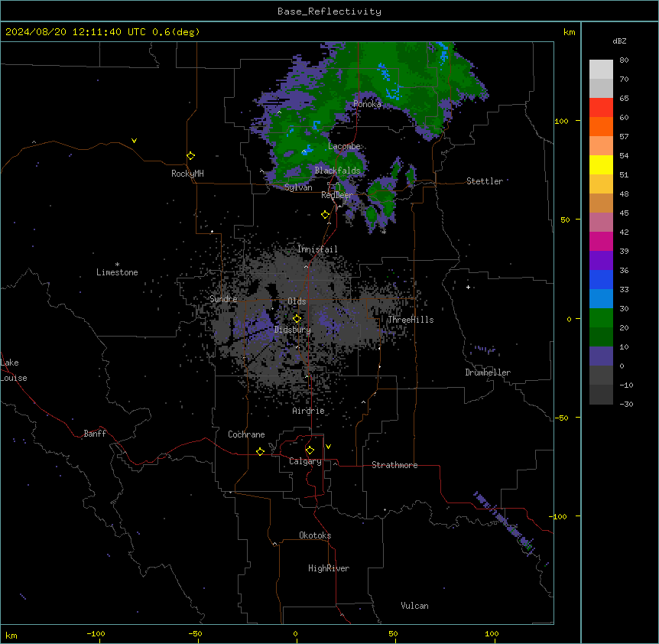Click the Stettler city label

[x=485, y=181]
